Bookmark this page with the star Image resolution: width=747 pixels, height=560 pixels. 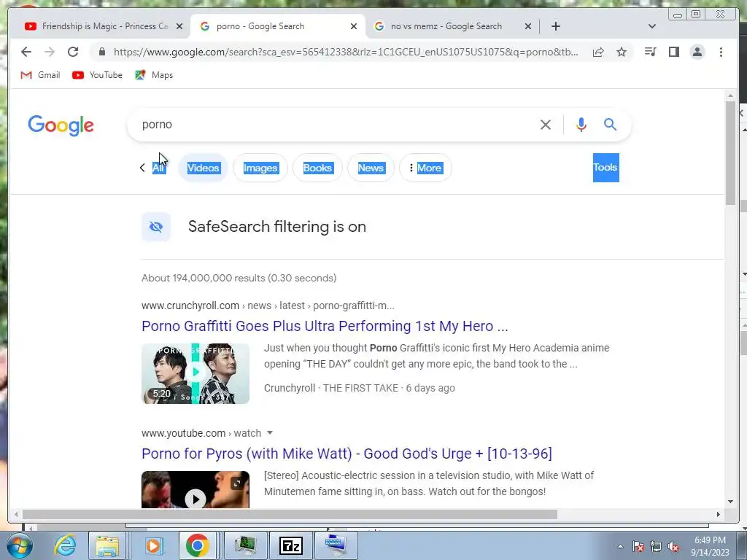[622, 52]
